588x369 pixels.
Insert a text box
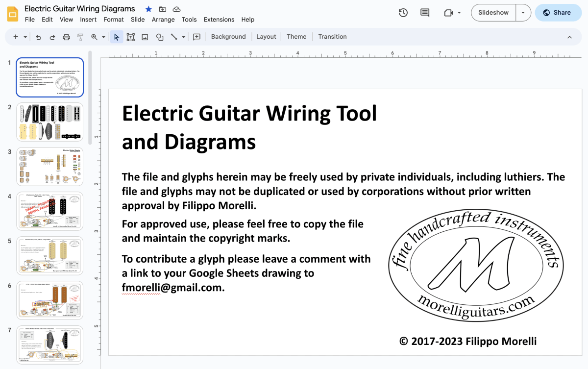130,37
